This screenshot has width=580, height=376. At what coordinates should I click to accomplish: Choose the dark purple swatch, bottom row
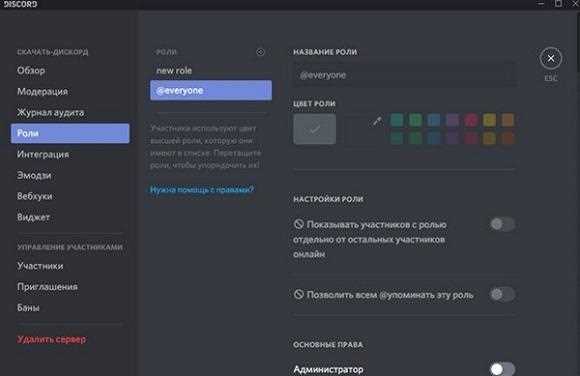click(x=452, y=138)
